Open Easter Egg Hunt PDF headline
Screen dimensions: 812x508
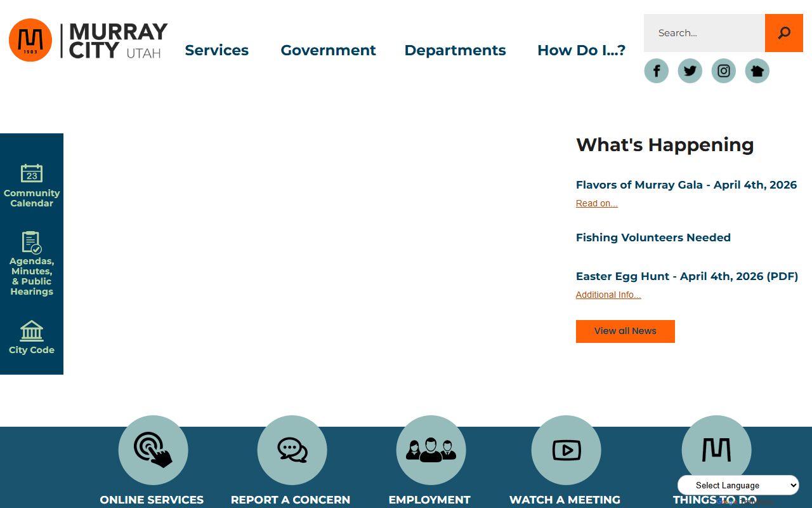[687, 276]
